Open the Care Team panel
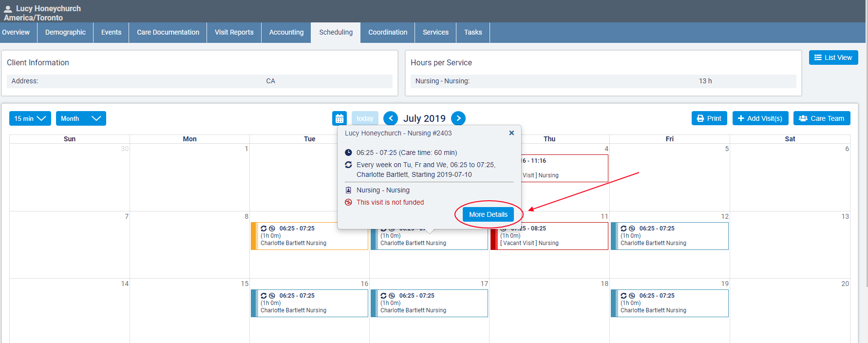The height and width of the screenshot is (343, 868). (x=821, y=118)
